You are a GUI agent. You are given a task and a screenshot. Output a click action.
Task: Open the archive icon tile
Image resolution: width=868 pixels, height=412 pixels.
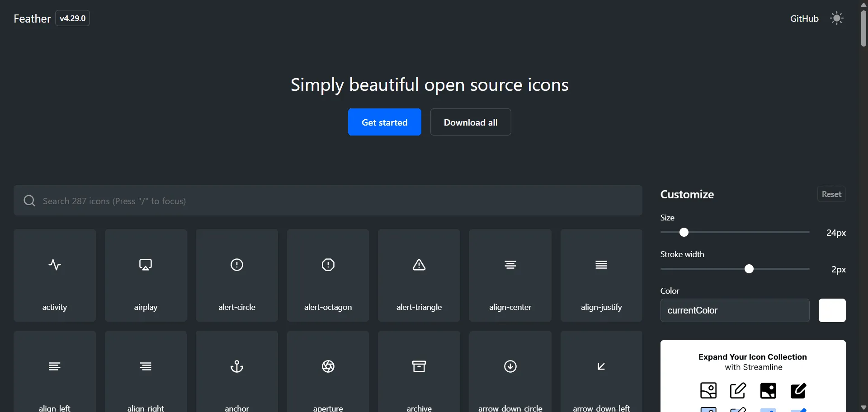click(x=419, y=371)
